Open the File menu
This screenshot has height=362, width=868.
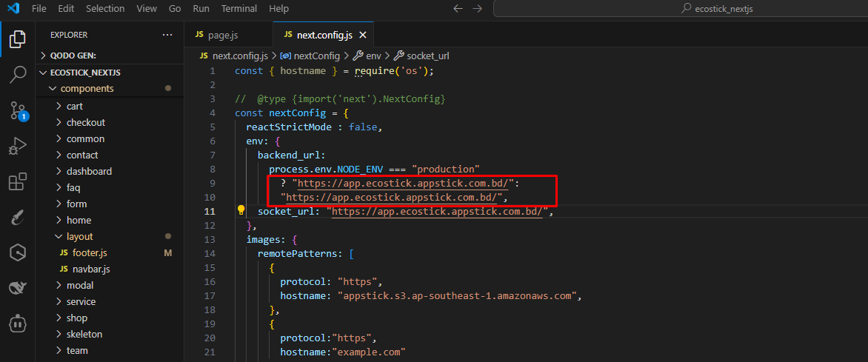click(x=39, y=9)
